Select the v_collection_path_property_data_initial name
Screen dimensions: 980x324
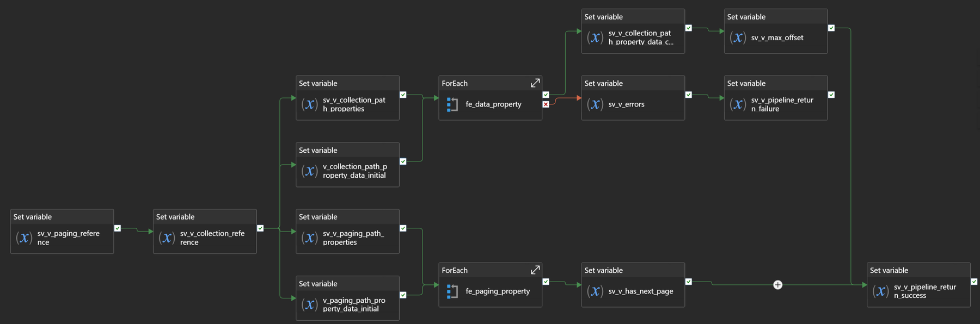pyautogui.click(x=355, y=171)
